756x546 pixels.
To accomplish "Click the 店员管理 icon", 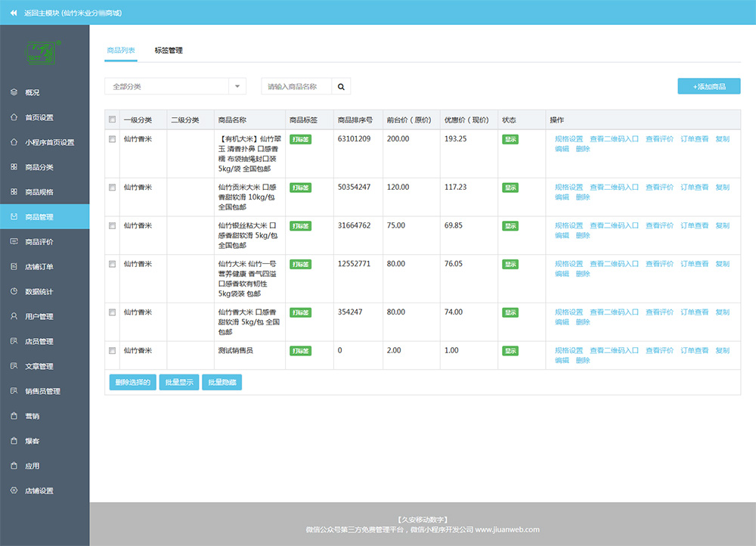I will coord(14,341).
